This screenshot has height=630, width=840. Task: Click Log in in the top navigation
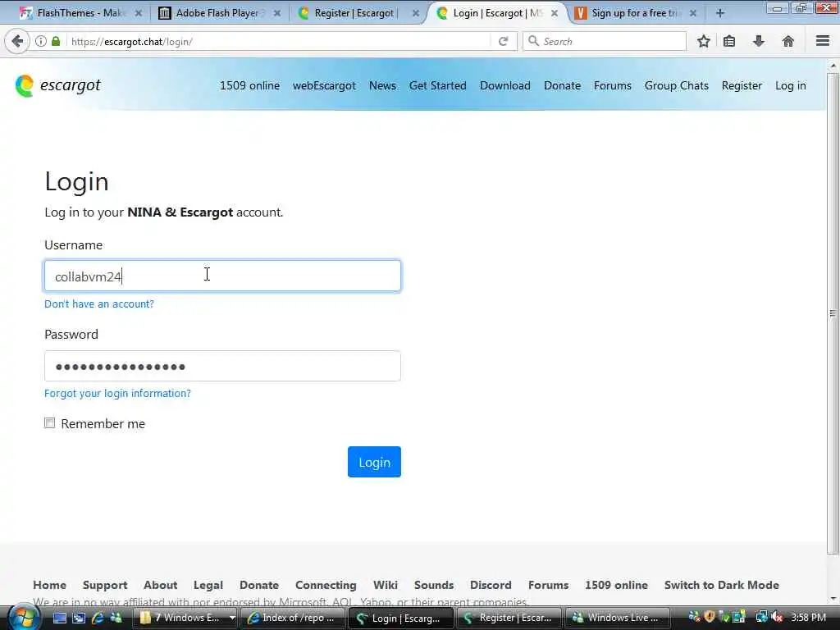pos(791,85)
